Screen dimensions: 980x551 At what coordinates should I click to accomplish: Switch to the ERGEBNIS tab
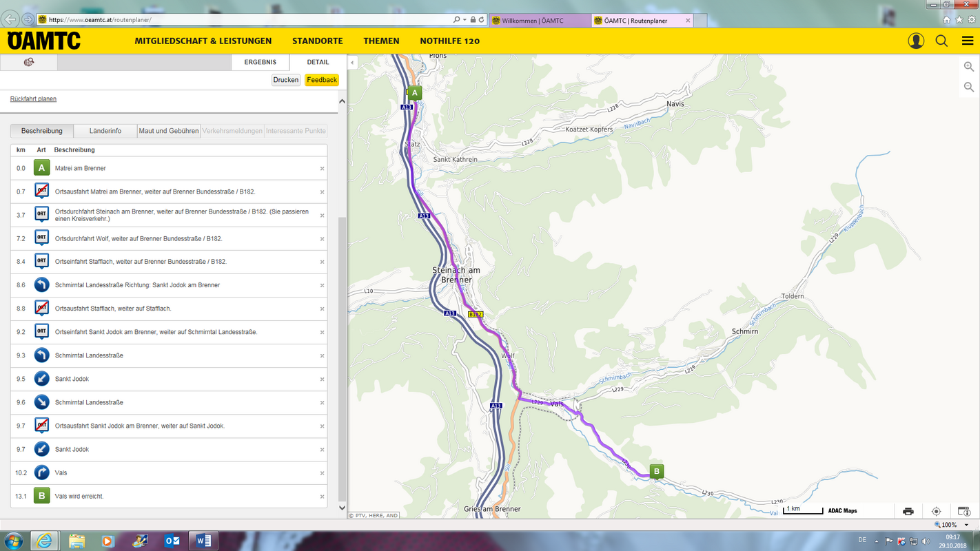click(x=261, y=62)
